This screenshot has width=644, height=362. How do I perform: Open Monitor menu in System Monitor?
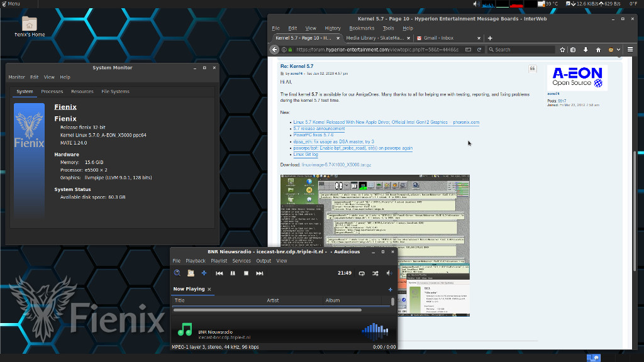(x=16, y=77)
